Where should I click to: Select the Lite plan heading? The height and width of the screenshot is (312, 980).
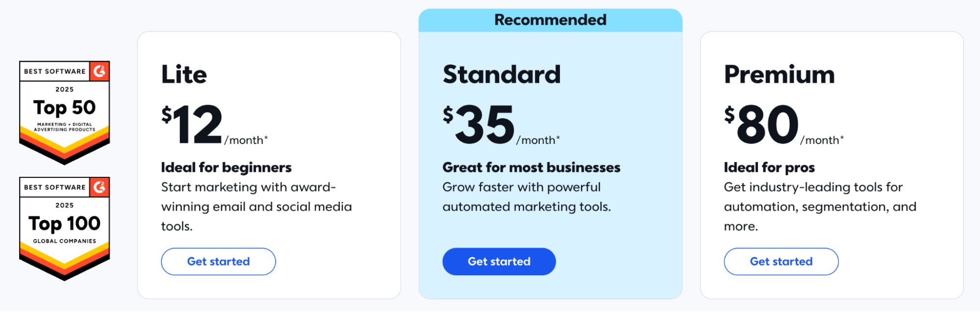[184, 74]
